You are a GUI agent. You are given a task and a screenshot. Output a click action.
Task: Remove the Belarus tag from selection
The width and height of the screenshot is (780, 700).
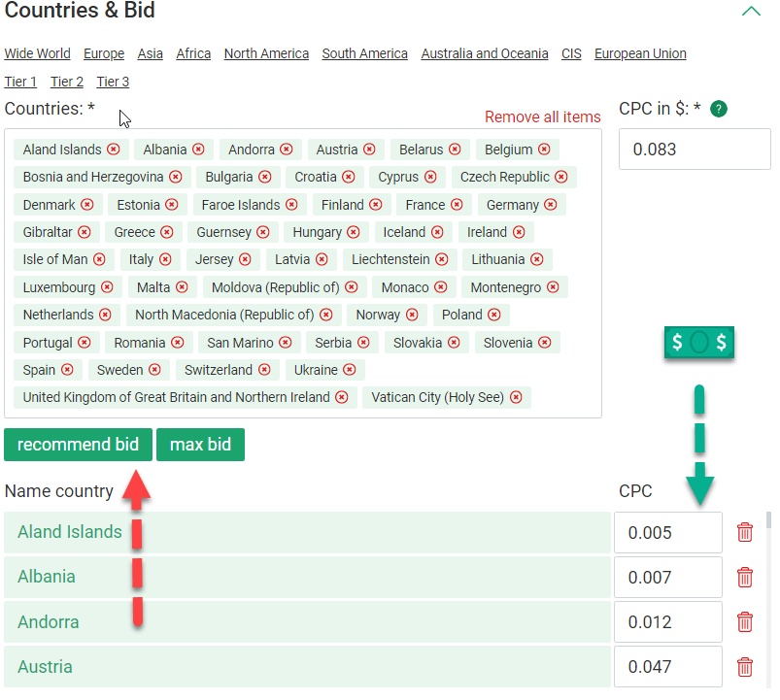coord(455,150)
